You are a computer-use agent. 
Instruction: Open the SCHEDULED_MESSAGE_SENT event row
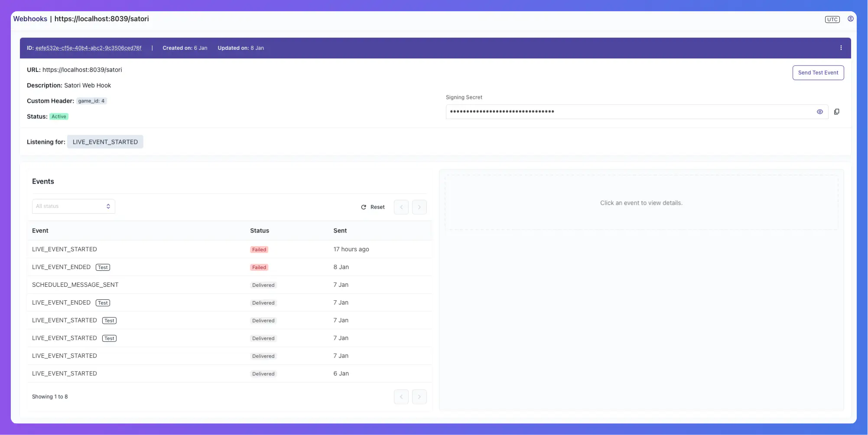coord(230,285)
